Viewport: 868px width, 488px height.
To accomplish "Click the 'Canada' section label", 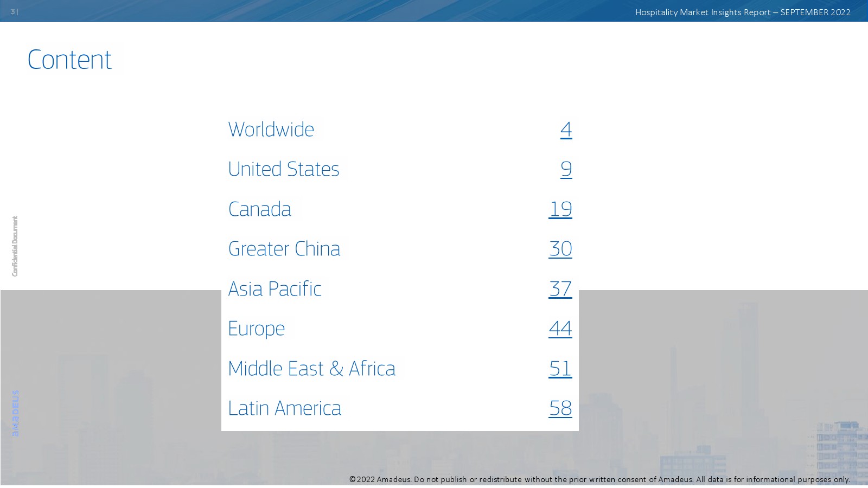I will coord(259,209).
